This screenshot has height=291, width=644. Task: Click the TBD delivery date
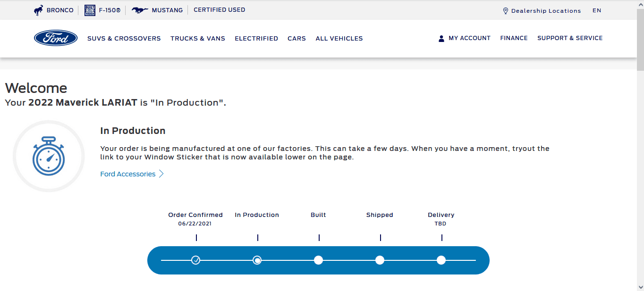click(x=441, y=224)
